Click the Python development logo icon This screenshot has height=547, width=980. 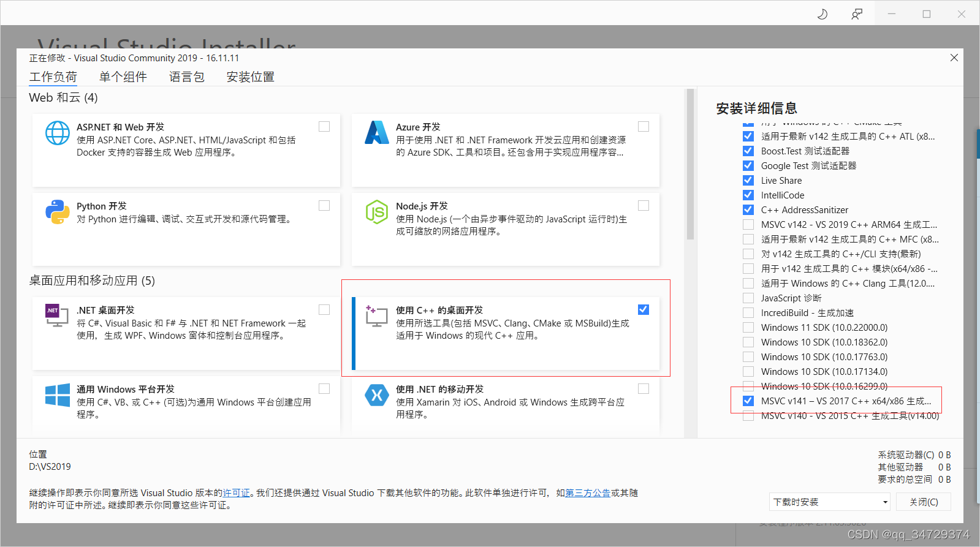click(x=58, y=212)
